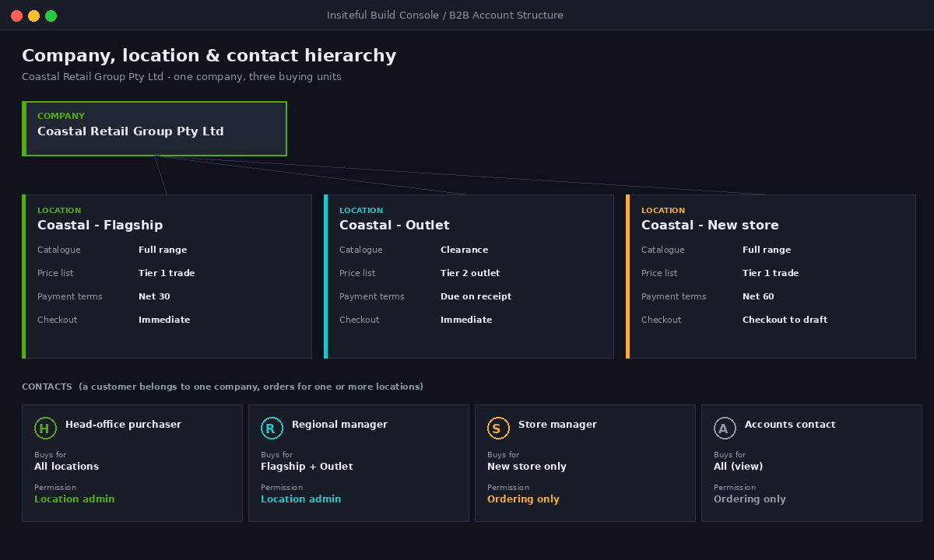Click the 'All locations' value for Head-office purchaser
This screenshot has width=934, height=560.
[x=66, y=467]
